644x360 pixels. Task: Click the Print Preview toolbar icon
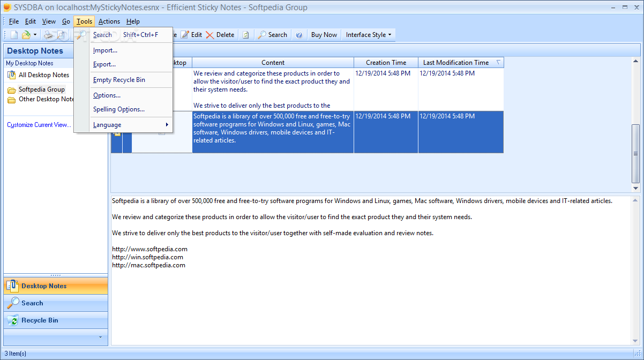(61, 35)
